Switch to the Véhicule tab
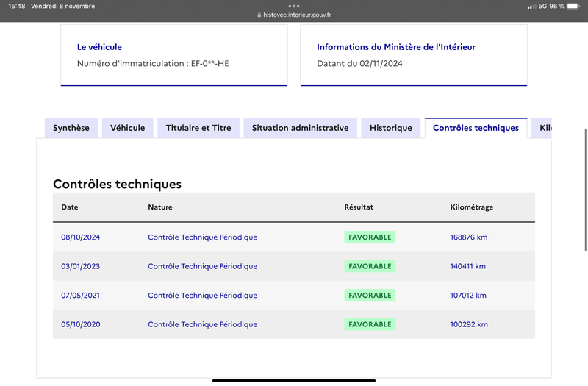The width and height of the screenshot is (588, 386). 127,128
